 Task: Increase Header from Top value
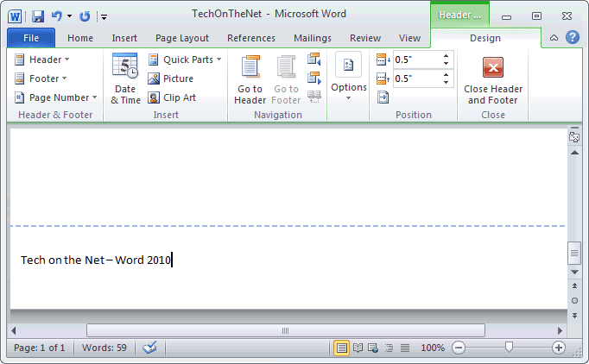click(446, 56)
